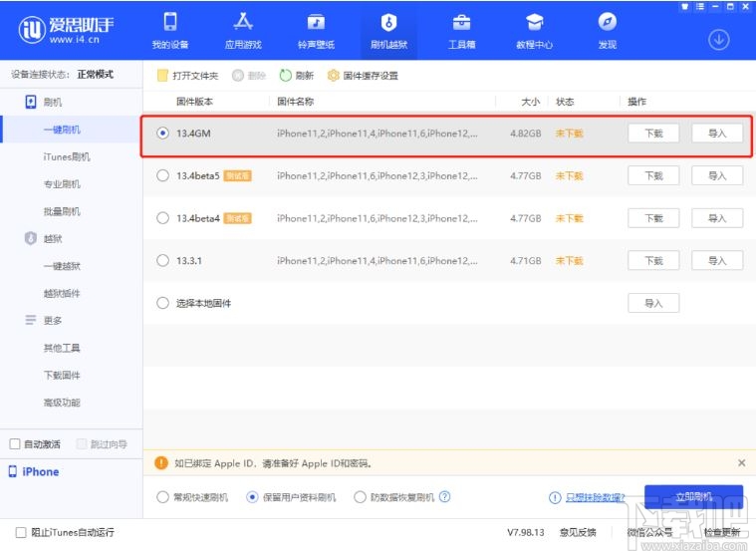Download the 13.4beta5 firmware
The width and height of the screenshot is (756, 556).
click(x=653, y=175)
